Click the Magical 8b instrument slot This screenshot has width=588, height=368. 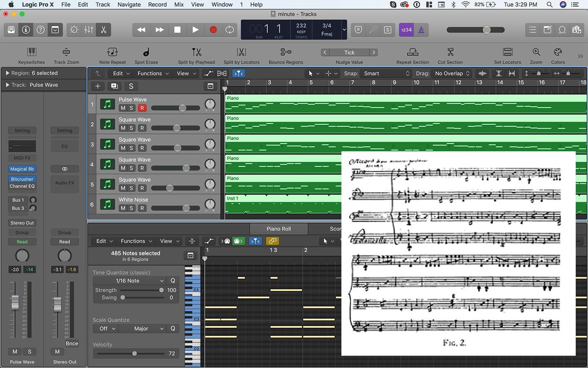point(22,169)
